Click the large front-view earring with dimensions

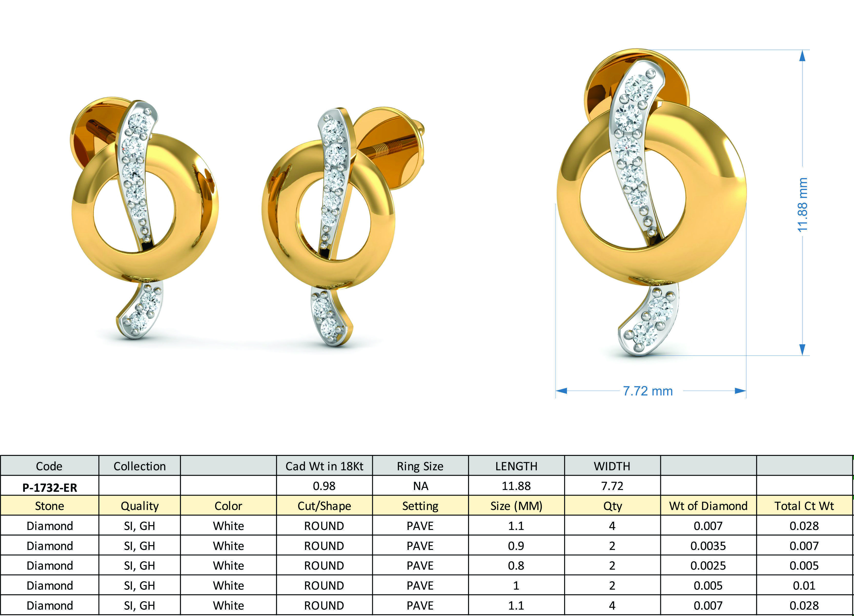pos(652,202)
